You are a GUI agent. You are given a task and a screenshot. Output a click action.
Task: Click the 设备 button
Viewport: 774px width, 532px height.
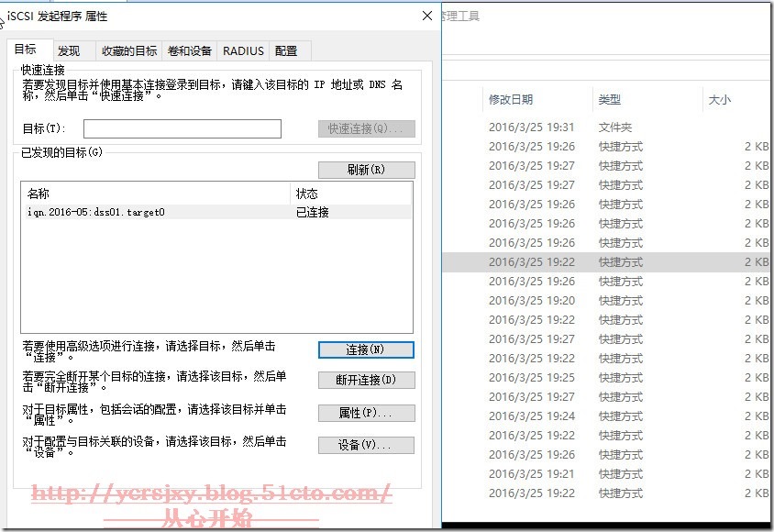coord(366,444)
